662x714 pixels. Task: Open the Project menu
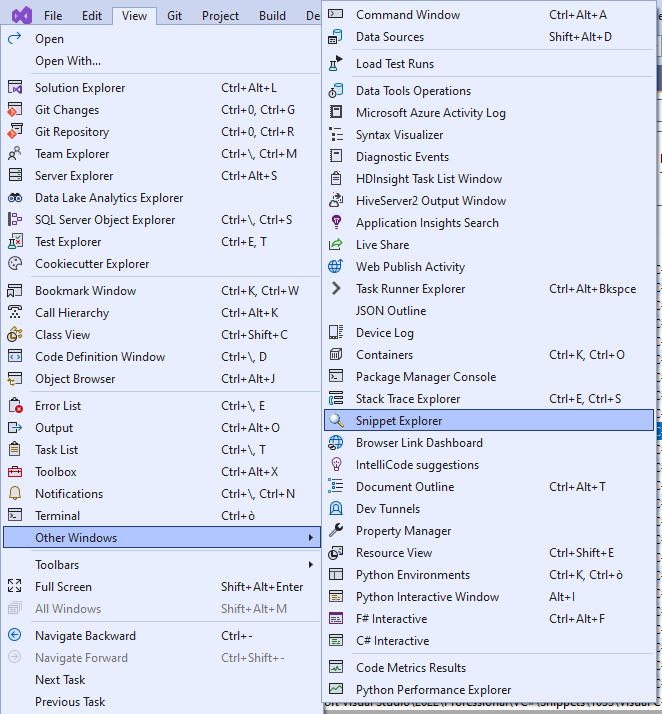pyautogui.click(x=220, y=16)
